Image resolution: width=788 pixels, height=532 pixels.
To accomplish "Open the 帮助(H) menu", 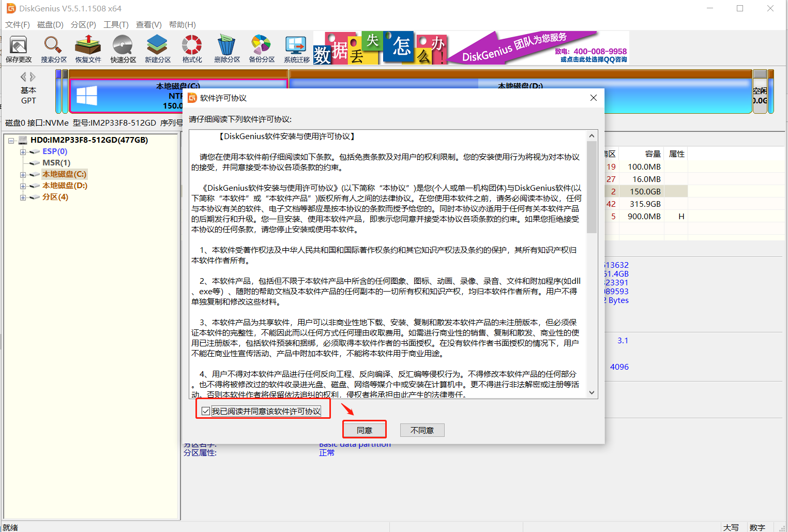I will 183,24.
